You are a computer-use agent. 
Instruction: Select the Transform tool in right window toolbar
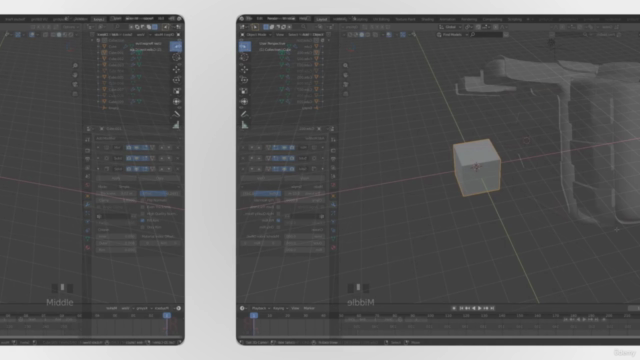[x=244, y=101]
